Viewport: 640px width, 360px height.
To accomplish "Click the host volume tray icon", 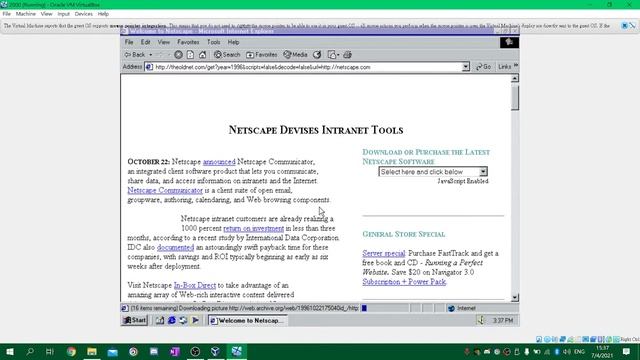I will (x=567, y=352).
